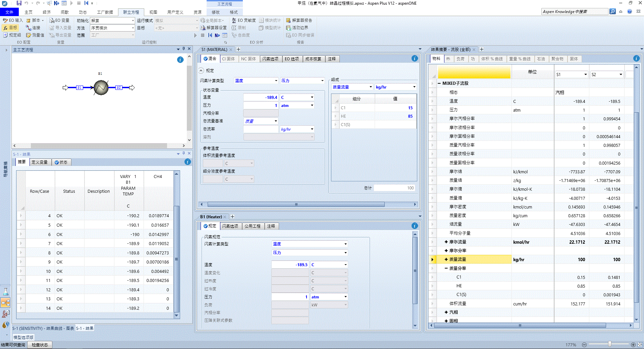Image resolution: width=644 pixels, height=349 pixels.
Task: Open the 文件 menu
Action: pyautogui.click(x=9, y=12)
